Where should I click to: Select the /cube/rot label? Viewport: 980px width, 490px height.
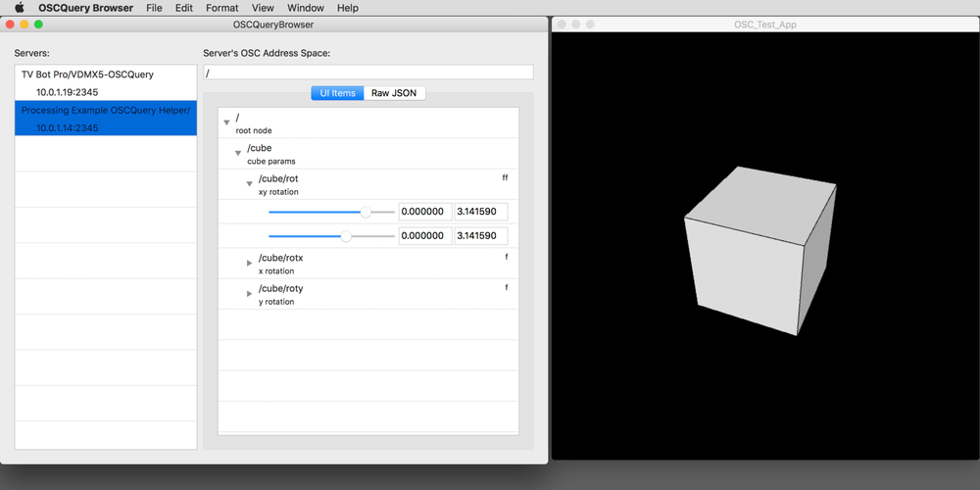(x=278, y=178)
